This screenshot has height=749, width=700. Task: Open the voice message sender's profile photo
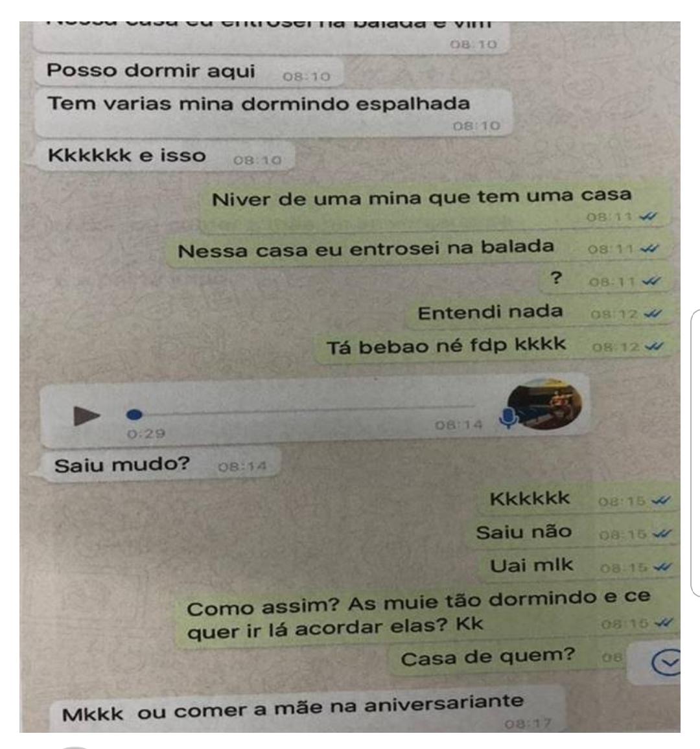click(544, 404)
